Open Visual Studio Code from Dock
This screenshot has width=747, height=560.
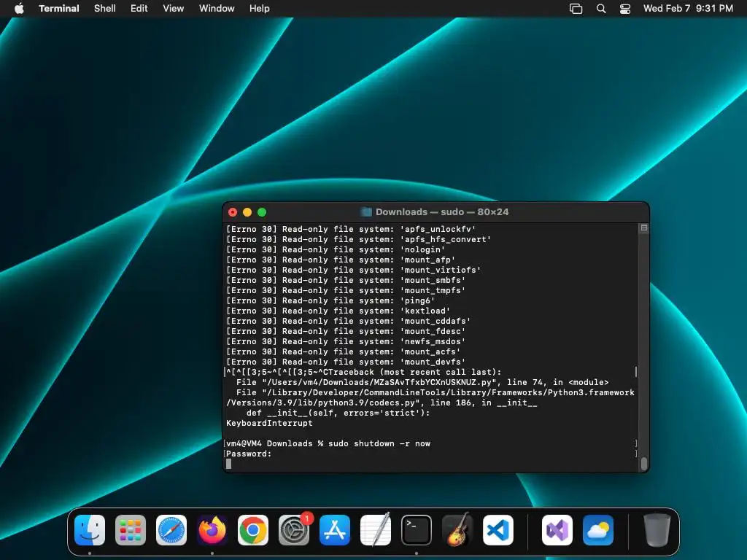(498, 530)
